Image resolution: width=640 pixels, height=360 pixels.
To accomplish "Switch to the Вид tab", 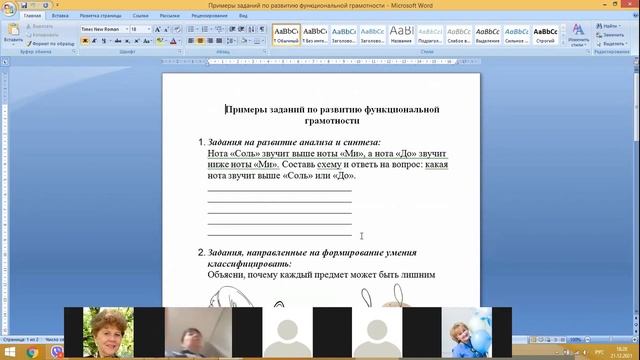I will pyautogui.click(x=243, y=16).
